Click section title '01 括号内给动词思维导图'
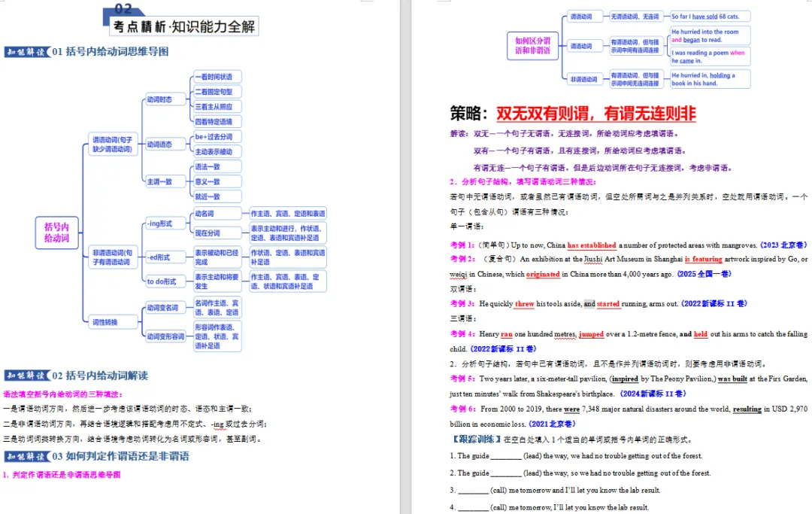Image resolution: width=812 pixels, height=514 pixels. pyautogui.click(x=111, y=51)
